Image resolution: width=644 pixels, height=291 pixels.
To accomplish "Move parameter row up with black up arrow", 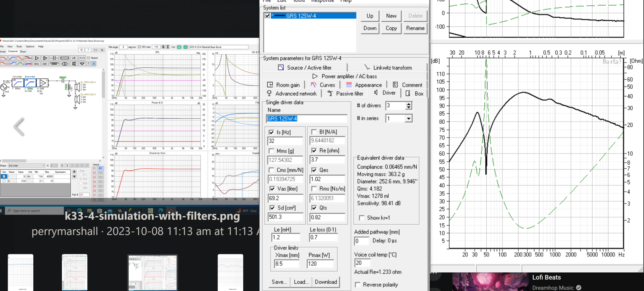I will coord(74,171).
